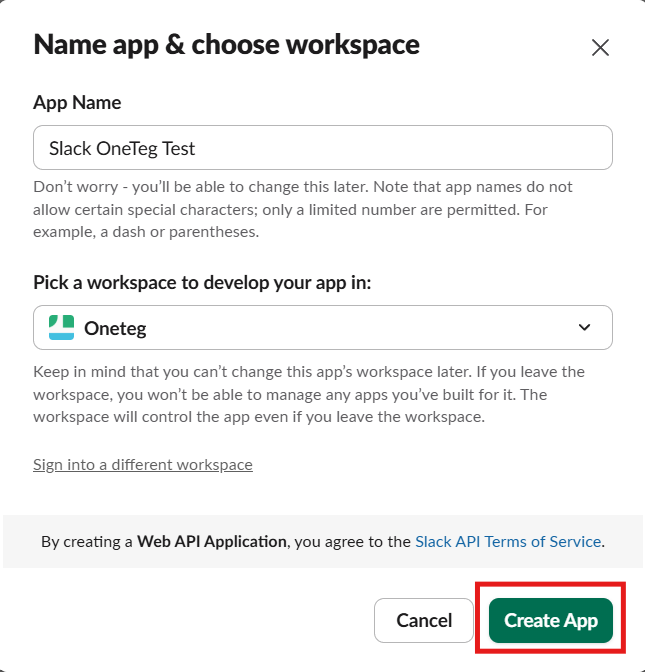Click the dialog title heading
Screen dimensions: 645x672
pyautogui.click(x=226, y=45)
